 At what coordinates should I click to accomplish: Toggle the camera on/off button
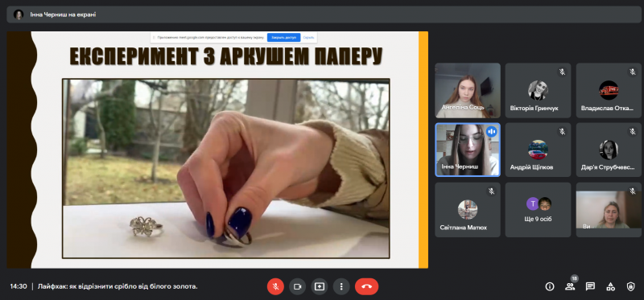(297, 286)
